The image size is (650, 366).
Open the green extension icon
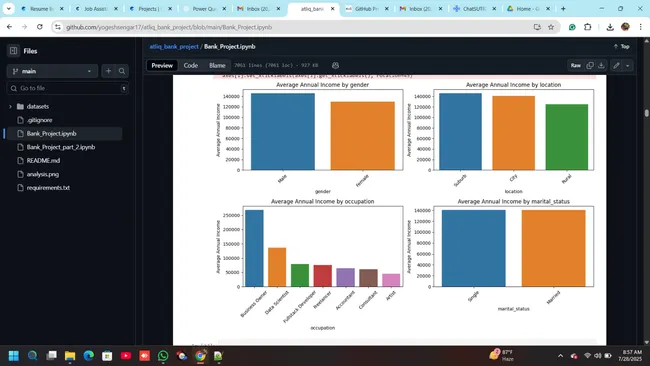pos(572,27)
